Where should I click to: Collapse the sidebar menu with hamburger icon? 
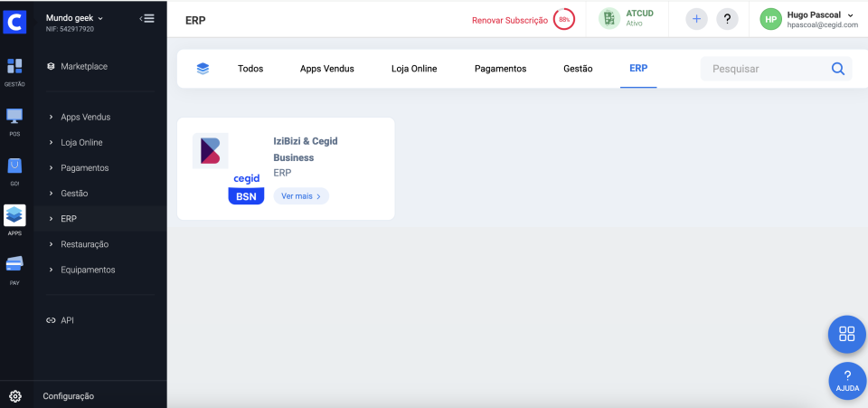point(146,18)
